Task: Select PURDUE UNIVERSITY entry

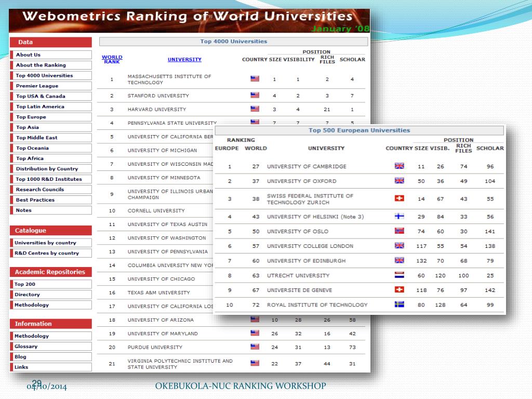Action: (155, 347)
